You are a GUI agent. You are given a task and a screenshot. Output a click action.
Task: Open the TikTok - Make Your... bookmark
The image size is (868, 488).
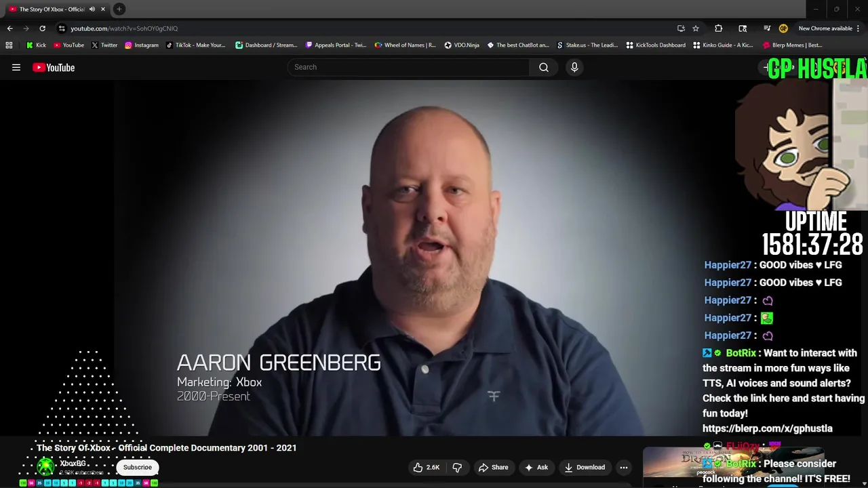coord(195,45)
